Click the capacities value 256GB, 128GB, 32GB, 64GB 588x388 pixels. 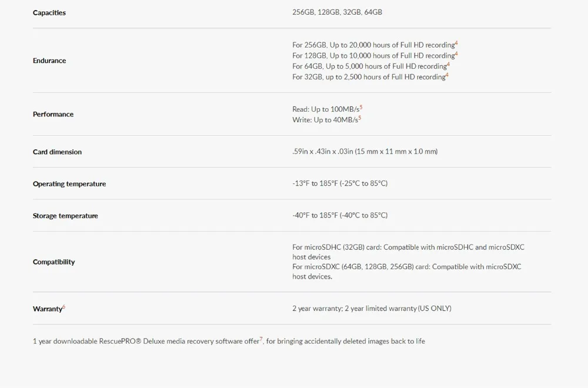(337, 12)
